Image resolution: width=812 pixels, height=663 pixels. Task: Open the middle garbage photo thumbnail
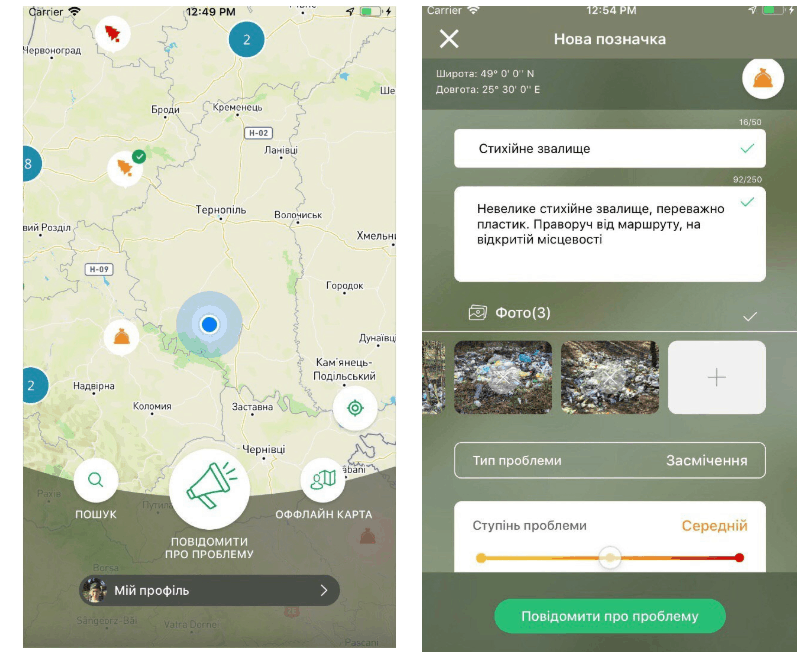(503, 377)
